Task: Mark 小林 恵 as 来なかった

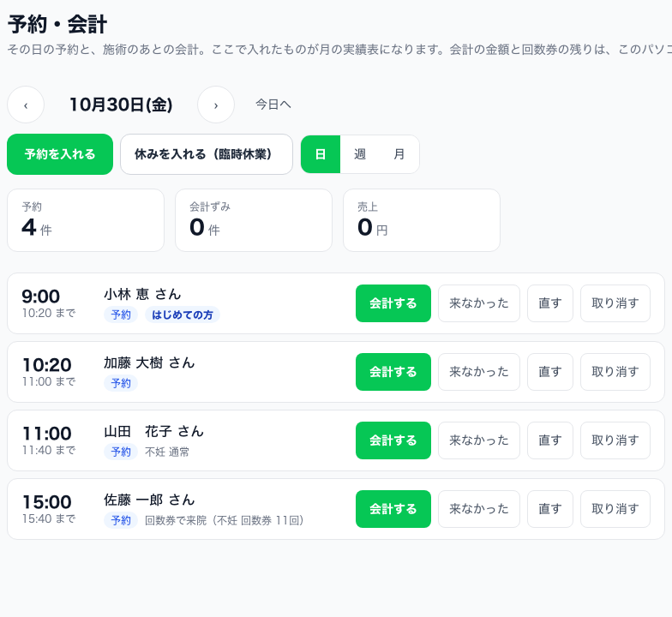Action: click(479, 303)
